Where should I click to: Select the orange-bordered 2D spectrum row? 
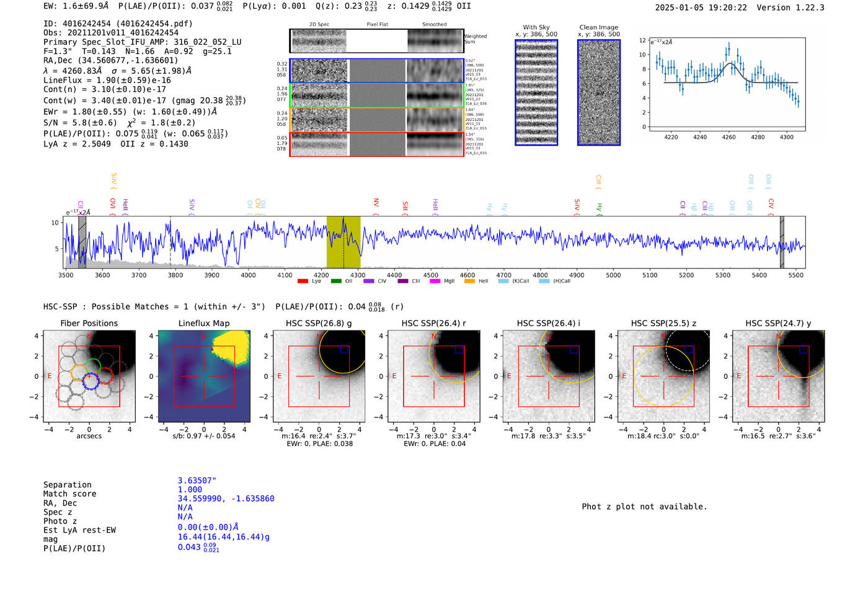pos(377,120)
